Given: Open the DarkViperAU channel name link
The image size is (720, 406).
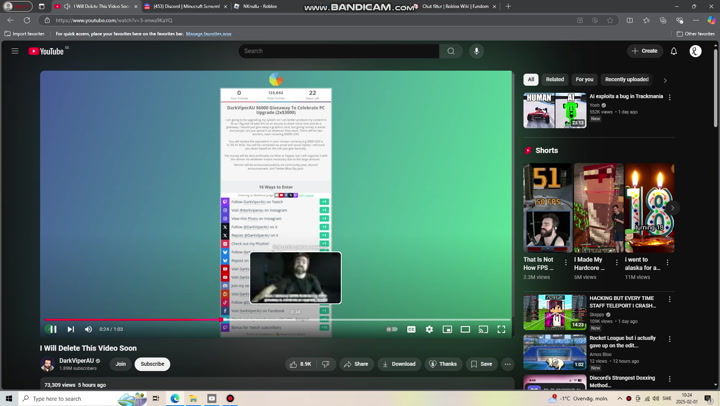Looking at the screenshot, I should click(x=76, y=361).
